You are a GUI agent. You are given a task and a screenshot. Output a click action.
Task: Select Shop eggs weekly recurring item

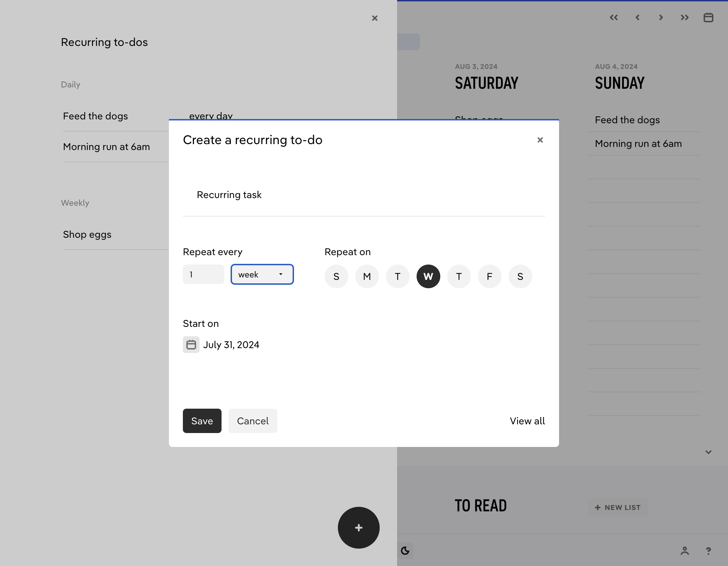point(87,234)
